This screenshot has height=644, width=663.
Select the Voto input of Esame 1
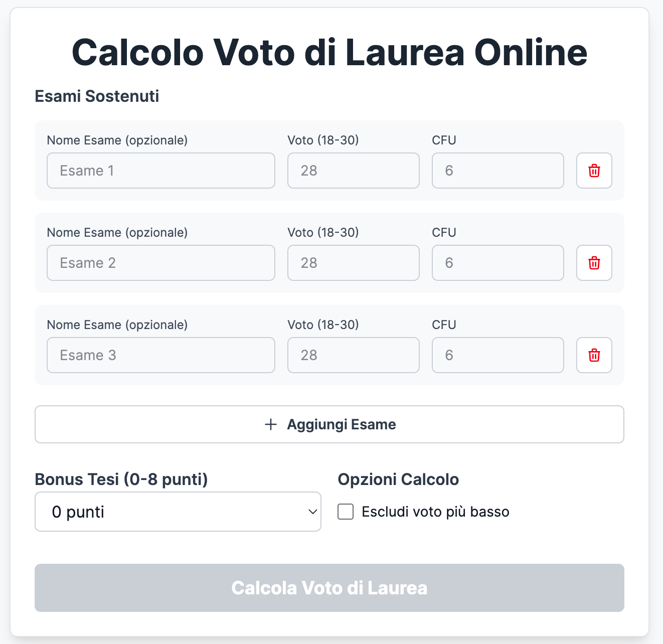[x=353, y=171]
